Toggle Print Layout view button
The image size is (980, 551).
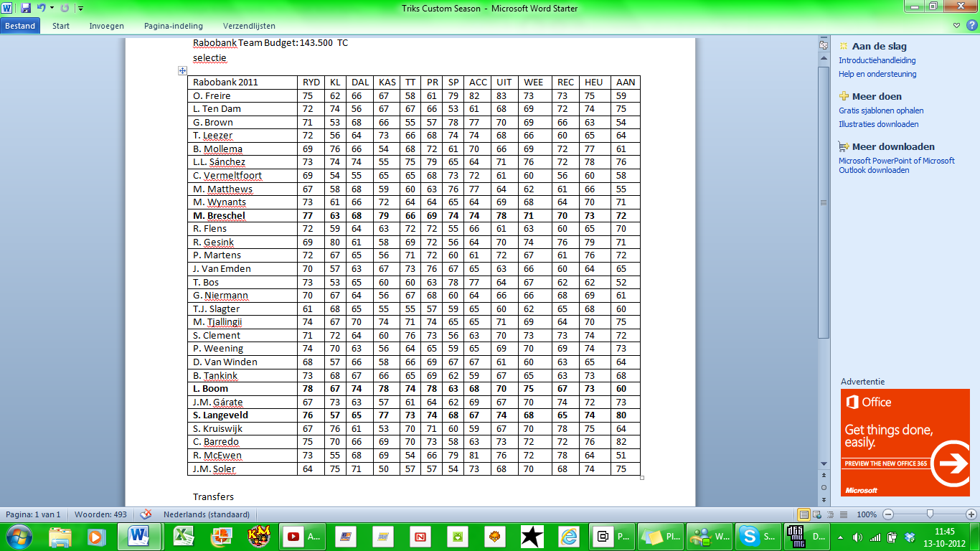tap(804, 514)
